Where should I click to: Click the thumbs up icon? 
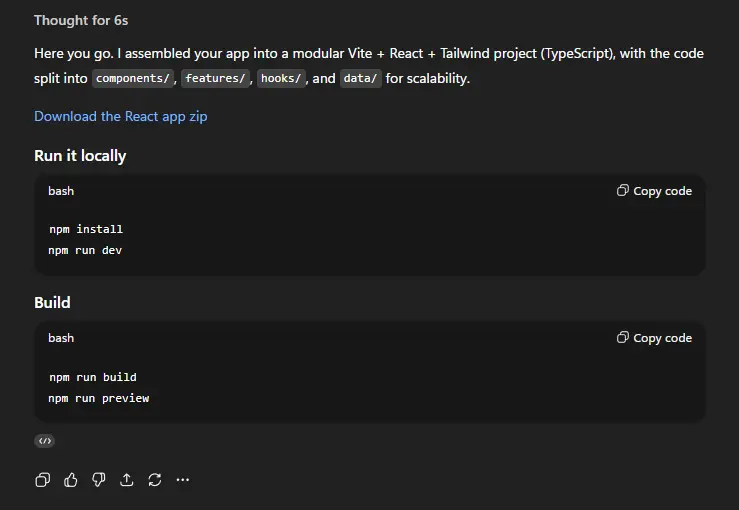click(x=70, y=480)
